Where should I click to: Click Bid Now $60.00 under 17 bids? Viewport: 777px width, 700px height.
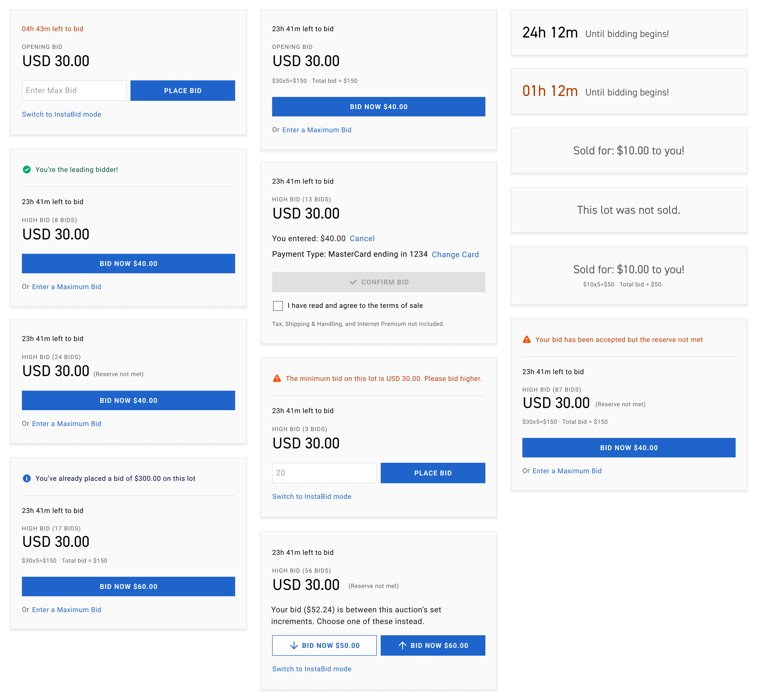point(128,586)
